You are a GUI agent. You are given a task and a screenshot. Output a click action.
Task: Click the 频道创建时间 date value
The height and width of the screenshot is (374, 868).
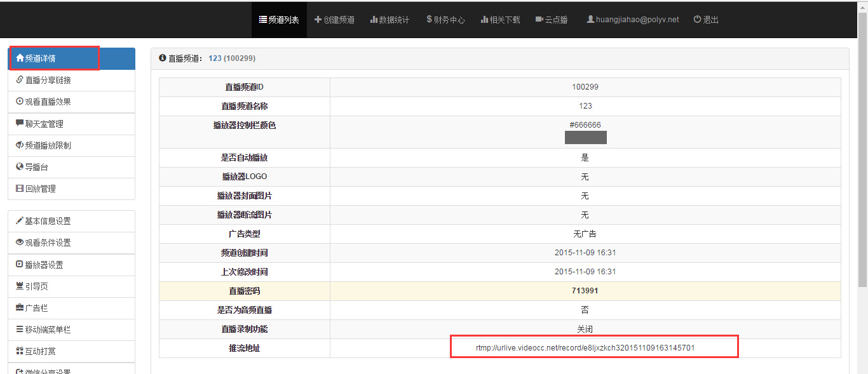pyautogui.click(x=585, y=253)
